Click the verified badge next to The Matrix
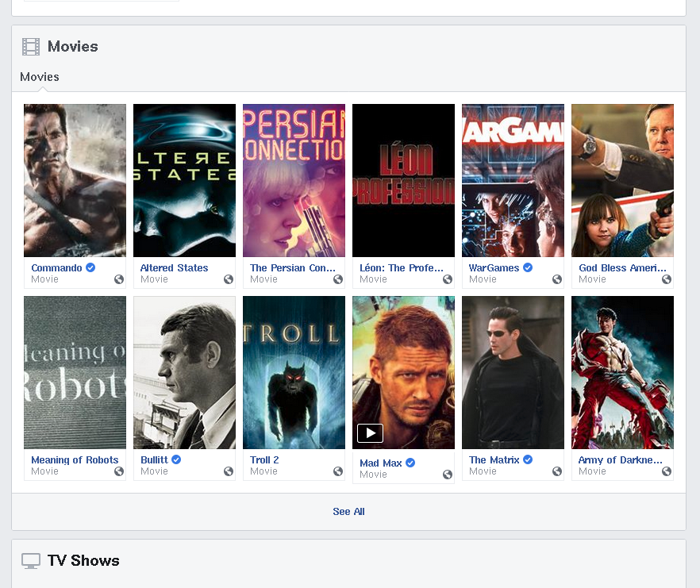The height and width of the screenshot is (588, 700). point(528,459)
